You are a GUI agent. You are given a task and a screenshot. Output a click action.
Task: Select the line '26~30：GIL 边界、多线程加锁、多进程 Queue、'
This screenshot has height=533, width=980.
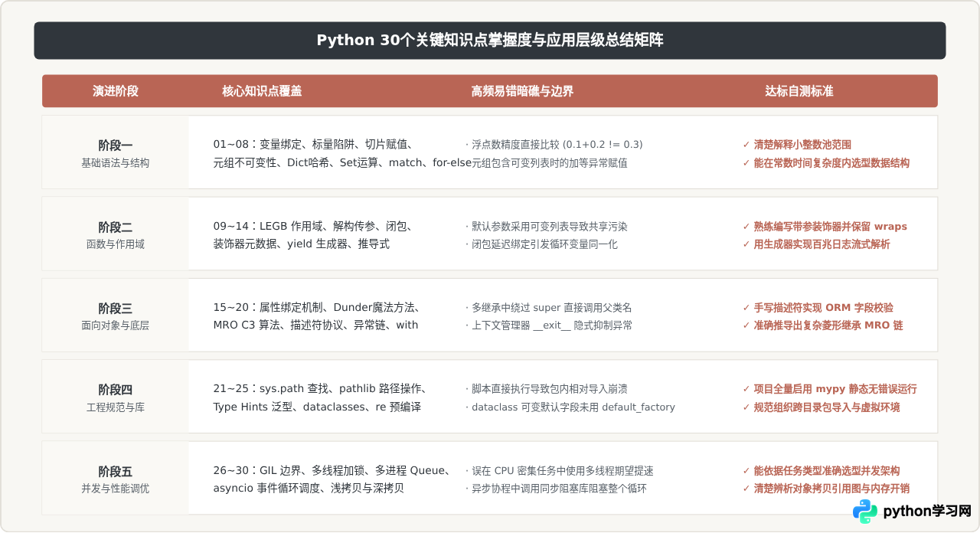point(332,470)
